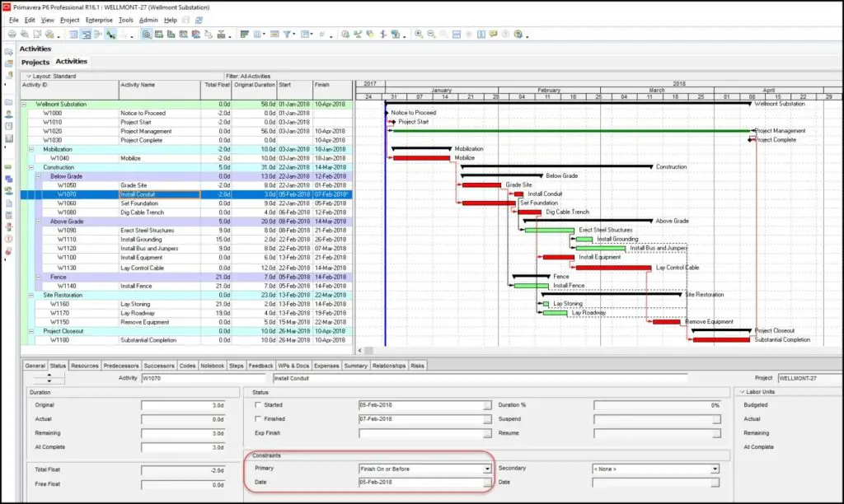844x504 pixels.
Task: Click the constraint Date input field
Action: click(421, 483)
